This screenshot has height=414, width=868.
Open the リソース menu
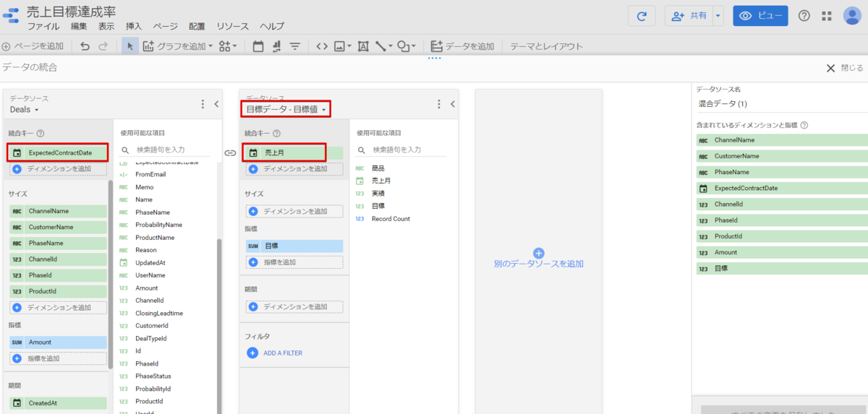232,26
